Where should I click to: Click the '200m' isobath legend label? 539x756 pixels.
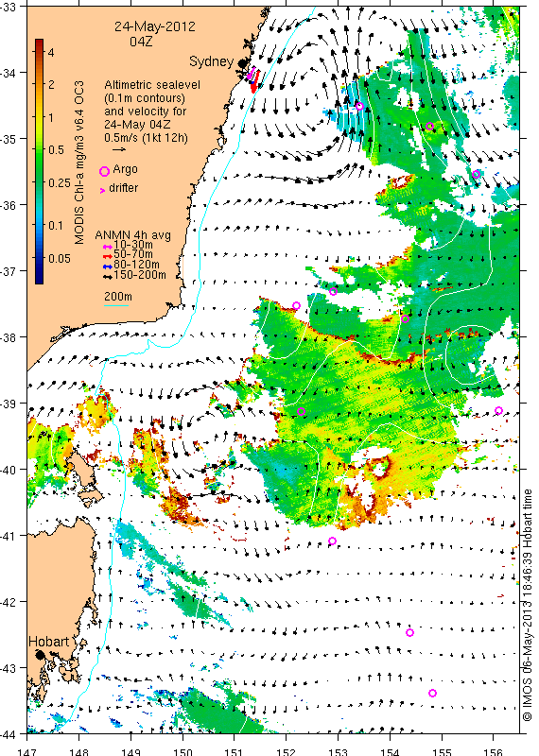[x=118, y=297]
